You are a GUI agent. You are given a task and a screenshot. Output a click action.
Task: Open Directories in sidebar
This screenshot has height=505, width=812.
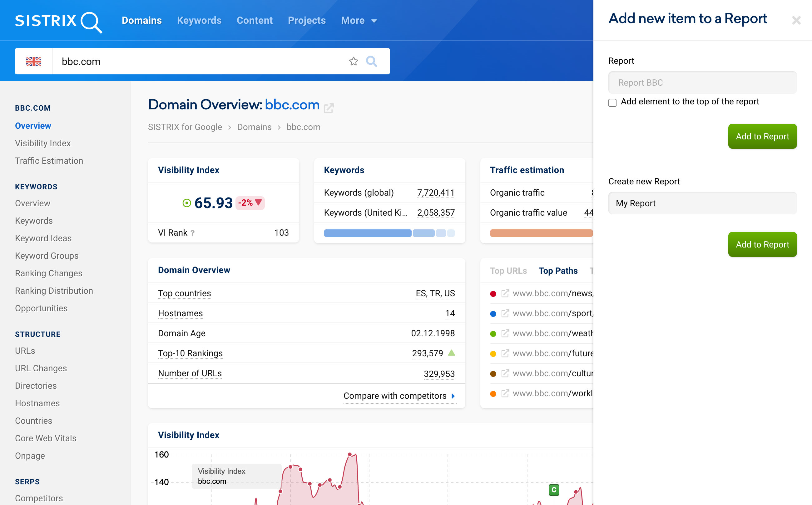pos(36,386)
